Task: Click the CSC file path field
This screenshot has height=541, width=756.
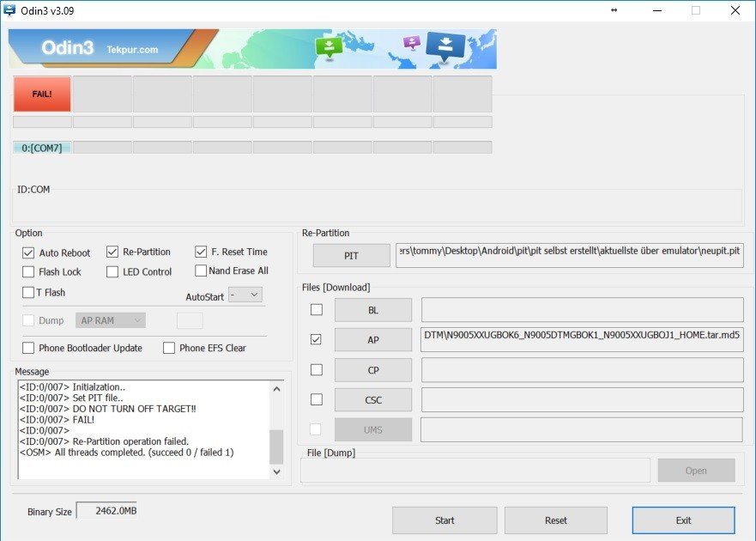Action: (x=583, y=399)
